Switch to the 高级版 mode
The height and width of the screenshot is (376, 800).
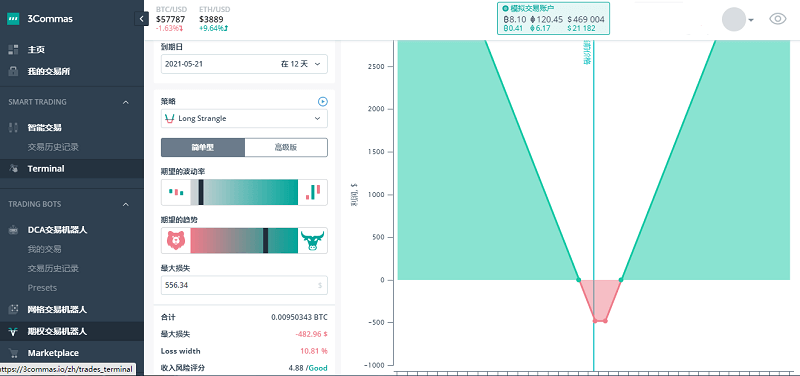point(286,147)
